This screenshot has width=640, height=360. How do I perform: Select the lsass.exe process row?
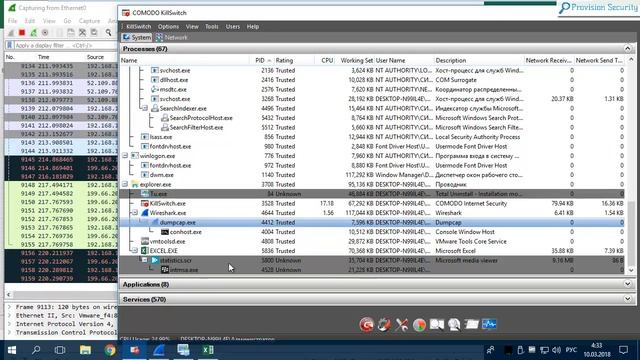pos(372,137)
